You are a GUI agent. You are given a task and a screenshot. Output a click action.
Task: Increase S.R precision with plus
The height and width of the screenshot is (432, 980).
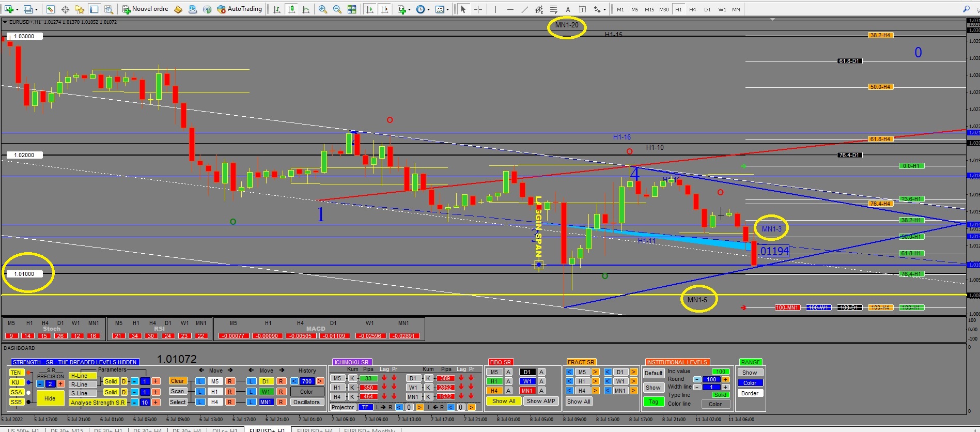pyautogui.click(x=60, y=384)
